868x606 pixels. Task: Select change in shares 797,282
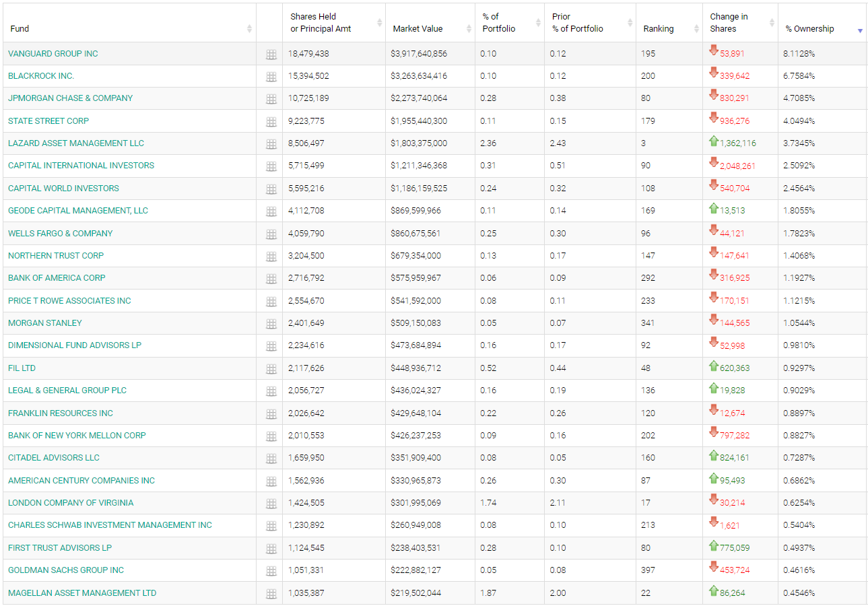click(x=735, y=436)
